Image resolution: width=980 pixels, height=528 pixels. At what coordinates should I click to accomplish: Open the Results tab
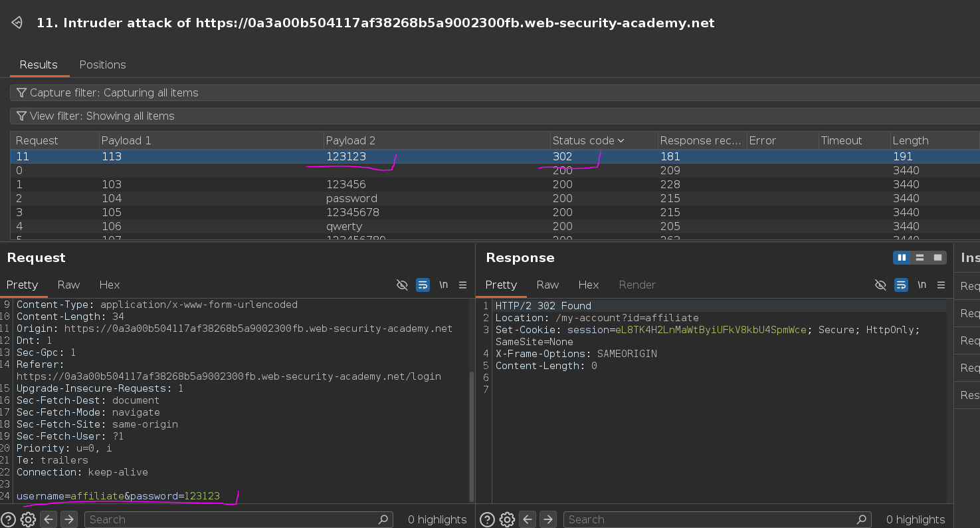(x=39, y=65)
